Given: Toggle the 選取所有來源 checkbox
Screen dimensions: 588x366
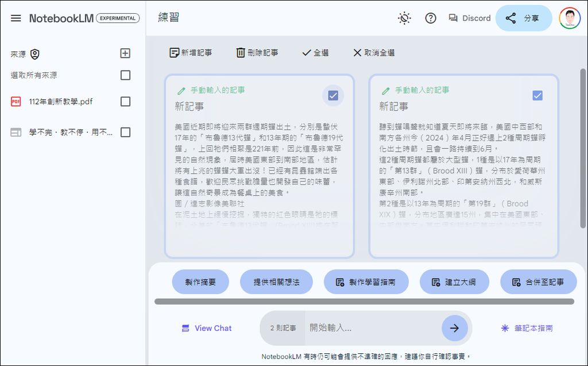Looking at the screenshot, I should tap(125, 75).
